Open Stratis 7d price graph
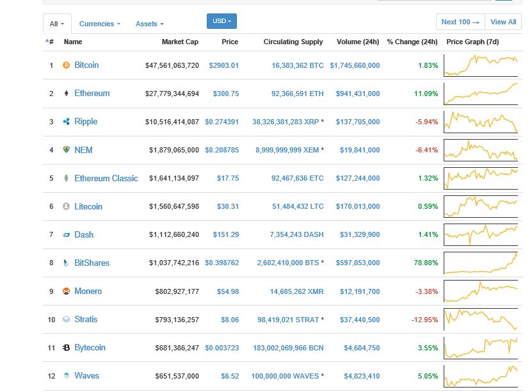This screenshot has width=532, height=392. click(481, 320)
